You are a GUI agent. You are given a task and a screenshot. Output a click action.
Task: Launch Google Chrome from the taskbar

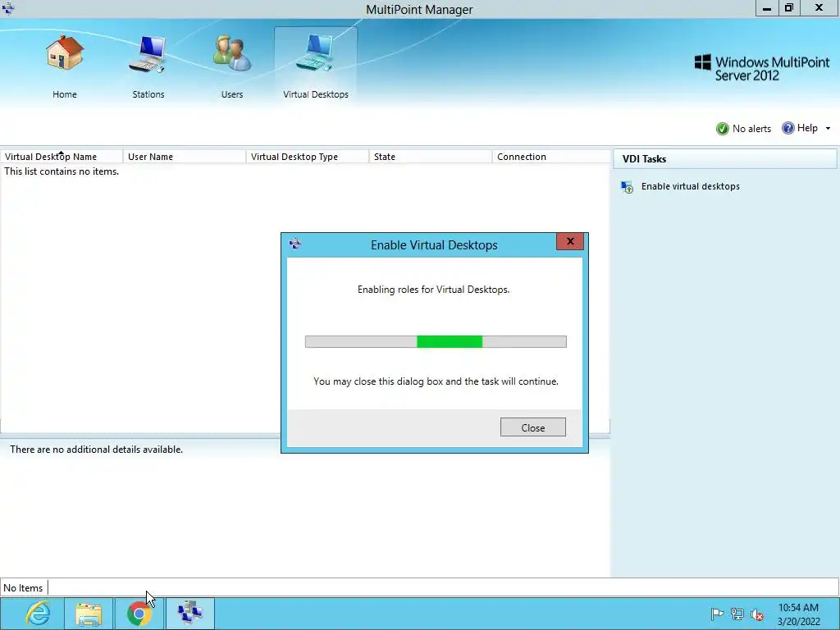point(139,614)
